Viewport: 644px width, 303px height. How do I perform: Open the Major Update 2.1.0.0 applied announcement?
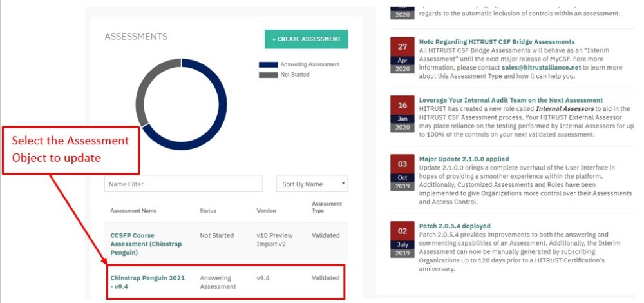click(x=464, y=159)
